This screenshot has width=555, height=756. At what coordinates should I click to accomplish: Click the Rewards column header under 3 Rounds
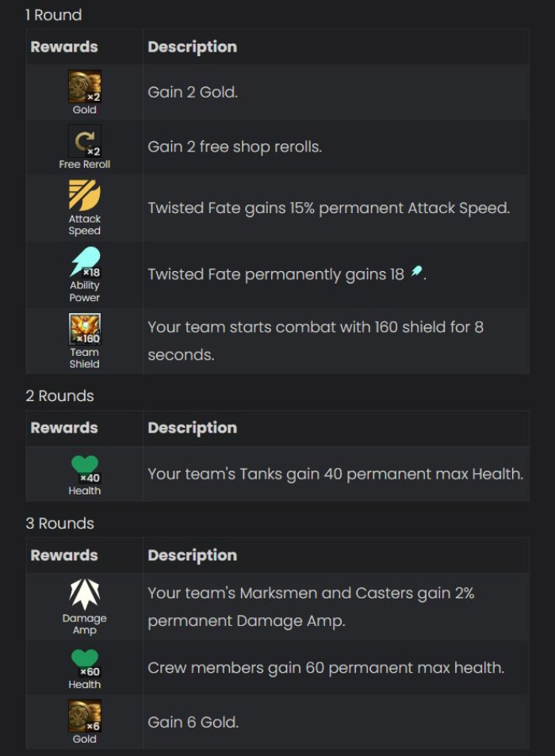point(63,556)
